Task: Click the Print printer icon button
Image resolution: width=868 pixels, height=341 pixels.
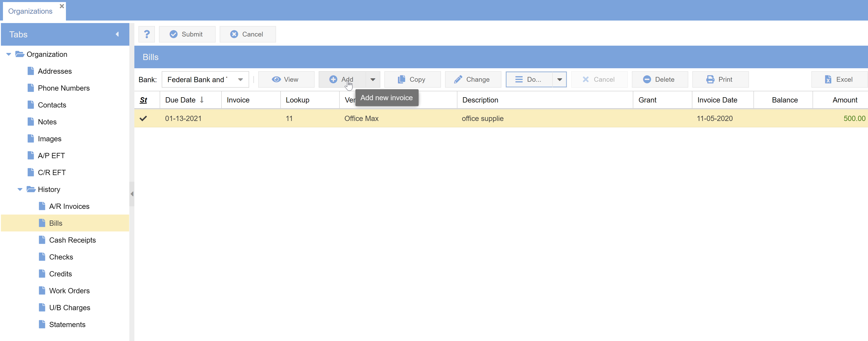Action: (x=720, y=79)
